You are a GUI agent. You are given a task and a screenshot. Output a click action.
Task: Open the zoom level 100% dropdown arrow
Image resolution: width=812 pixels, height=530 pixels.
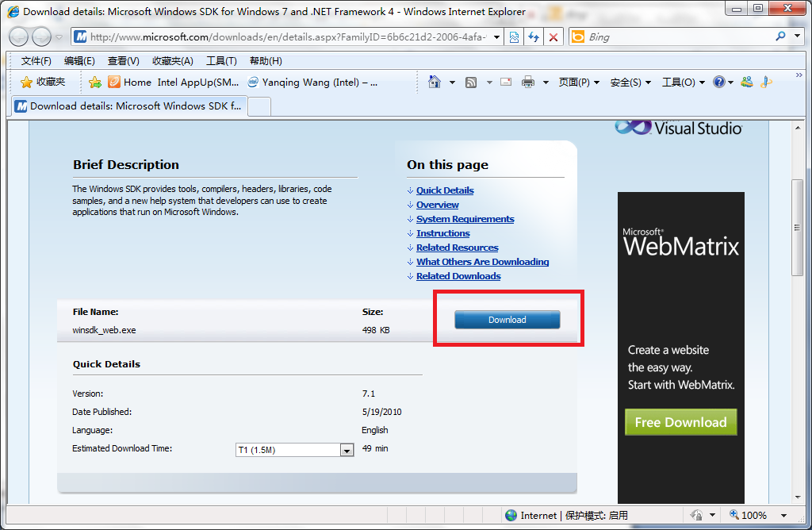pyautogui.click(x=784, y=516)
